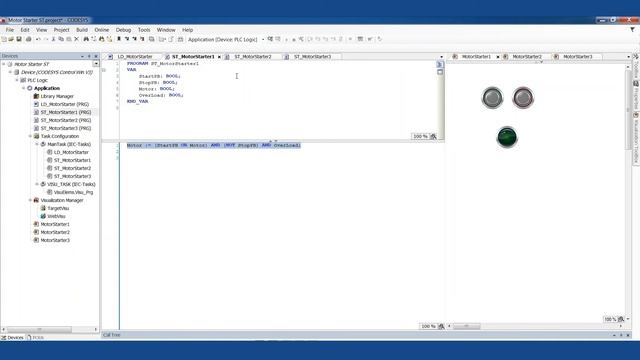Click the Open Project toolbar icon
640x360 pixels.
[x=11, y=39]
